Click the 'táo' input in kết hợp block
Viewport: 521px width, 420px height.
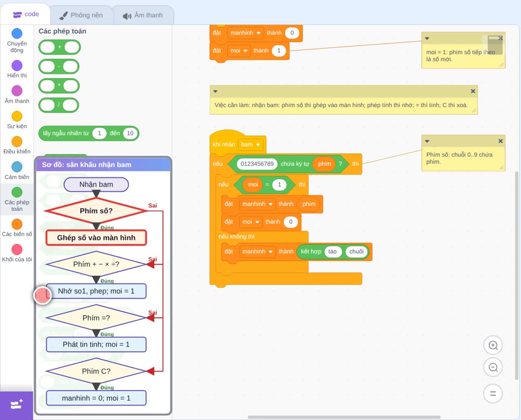click(x=332, y=252)
